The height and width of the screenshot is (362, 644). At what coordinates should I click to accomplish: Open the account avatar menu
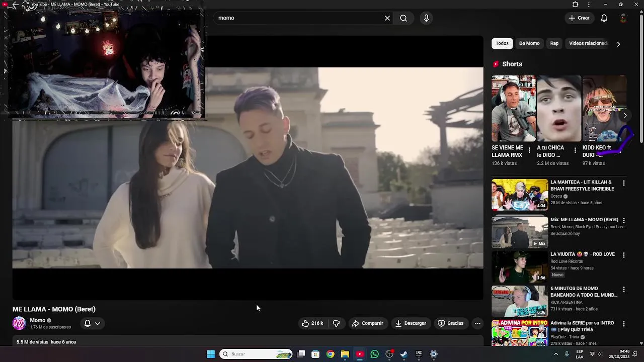(x=623, y=18)
